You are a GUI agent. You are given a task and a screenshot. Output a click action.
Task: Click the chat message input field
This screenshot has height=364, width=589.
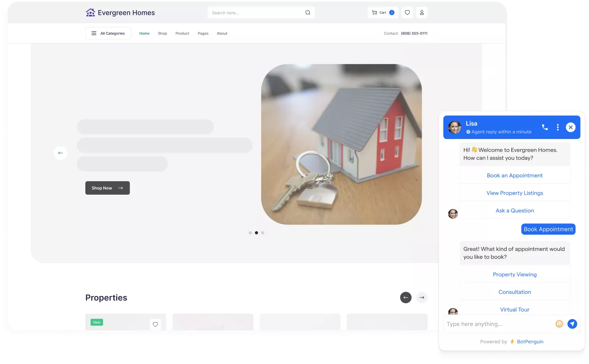pyautogui.click(x=499, y=324)
